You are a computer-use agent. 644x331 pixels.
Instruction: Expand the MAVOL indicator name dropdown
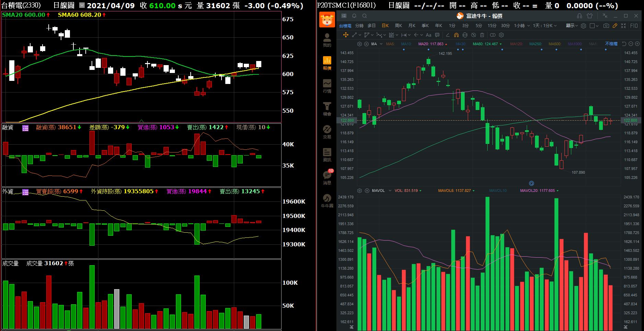(390, 191)
